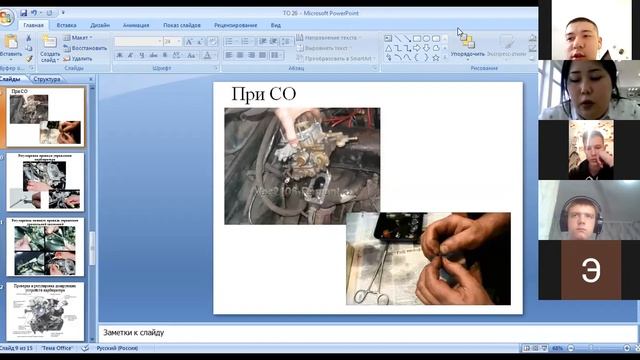640x360 pixels.
Task: Open the Office button menu
Action: (7, 17)
